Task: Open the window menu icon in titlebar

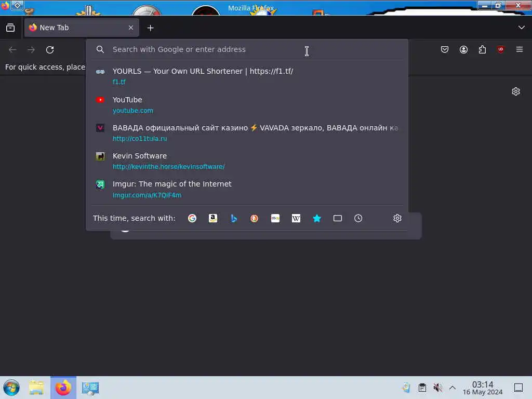Action: 5,5
